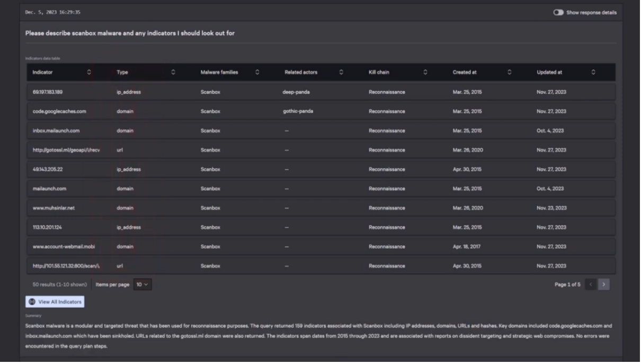Image resolution: width=641 pixels, height=364 pixels.
Task: Open Items per page dropdown
Action: coord(143,285)
